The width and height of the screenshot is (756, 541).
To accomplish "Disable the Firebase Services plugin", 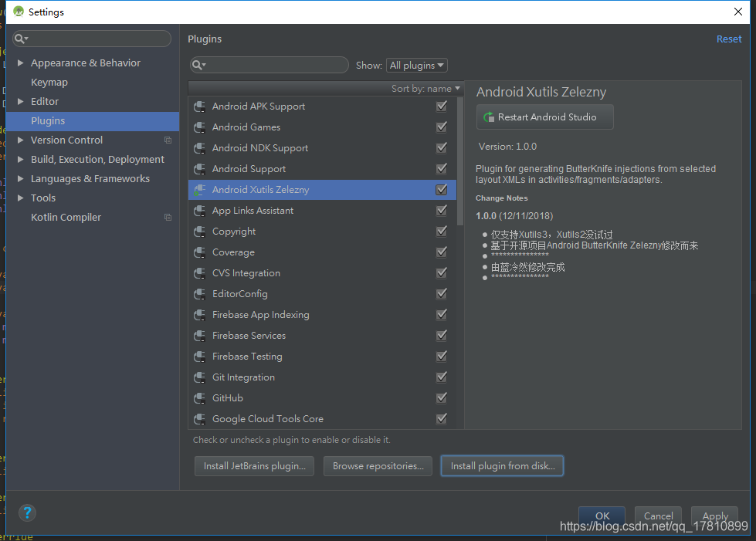I will tap(441, 335).
